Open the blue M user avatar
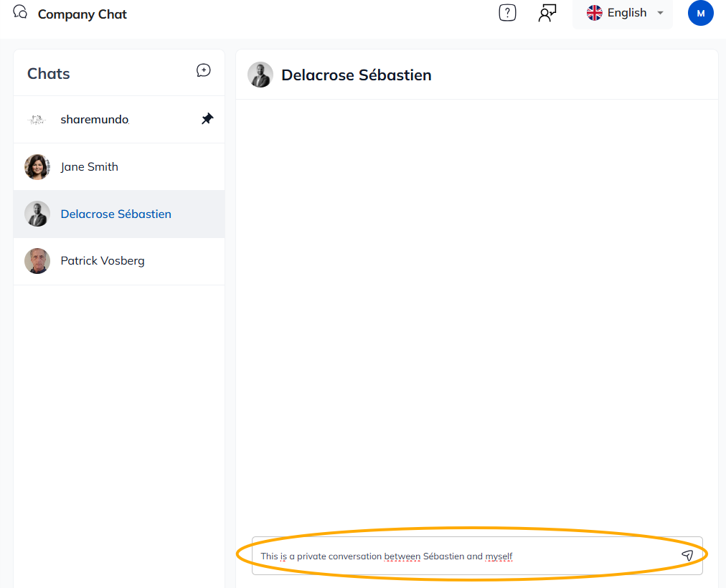 point(700,13)
